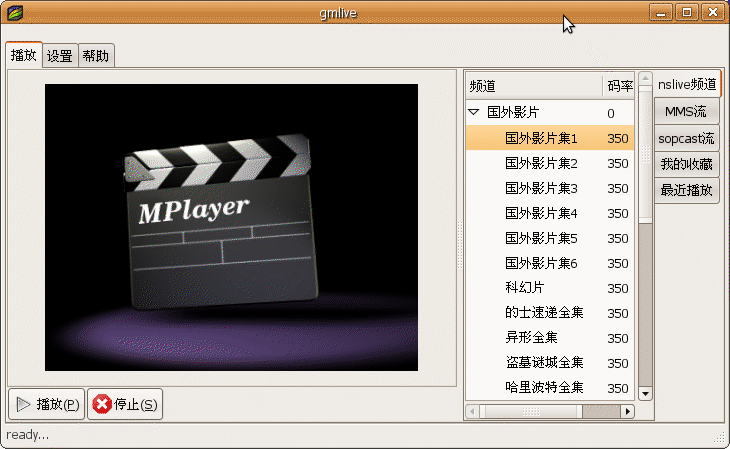Select the 的士速递全集 channel
The height and width of the screenshot is (449, 730).
tap(550, 313)
